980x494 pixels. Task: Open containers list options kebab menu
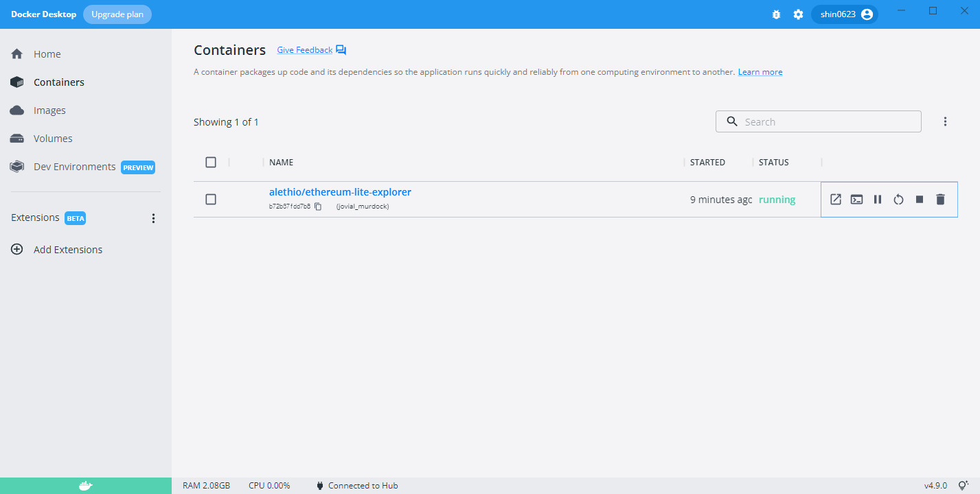pyautogui.click(x=945, y=121)
